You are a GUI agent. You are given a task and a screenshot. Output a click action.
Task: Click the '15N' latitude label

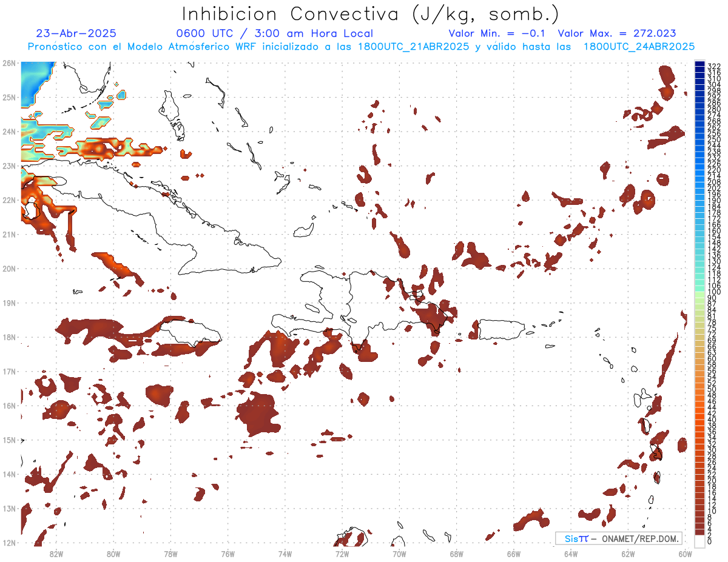pyautogui.click(x=9, y=440)
